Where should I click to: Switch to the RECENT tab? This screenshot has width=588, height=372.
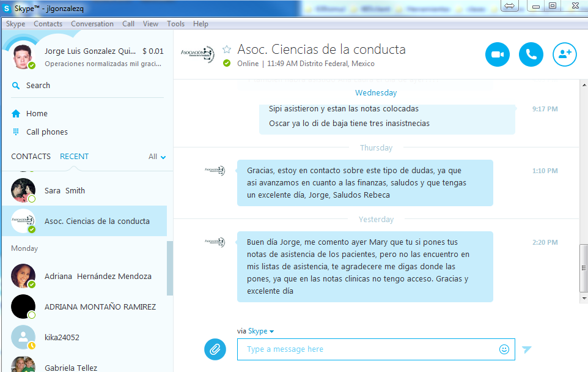click(x=74, y=157)
